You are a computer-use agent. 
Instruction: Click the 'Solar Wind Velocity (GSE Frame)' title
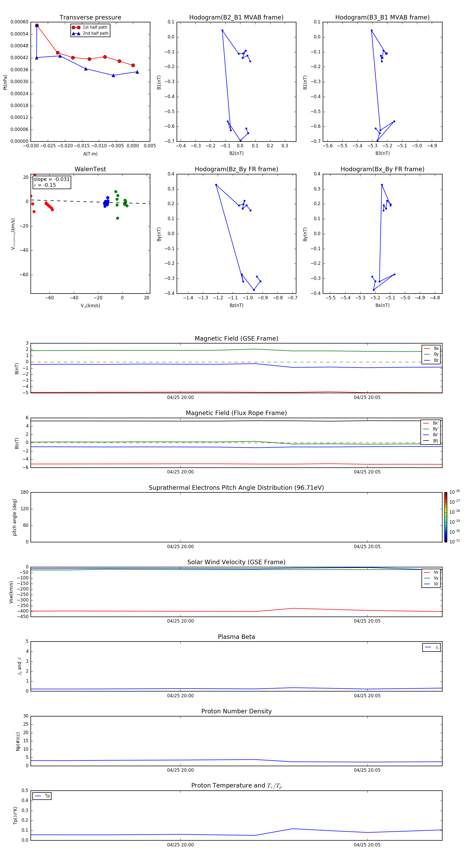236,562
